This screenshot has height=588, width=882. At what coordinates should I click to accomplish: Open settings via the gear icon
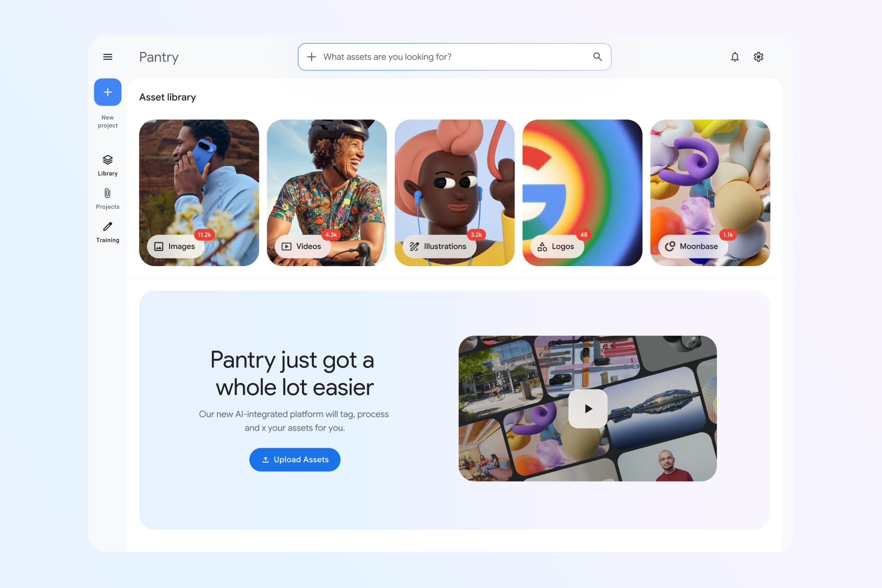759,57
